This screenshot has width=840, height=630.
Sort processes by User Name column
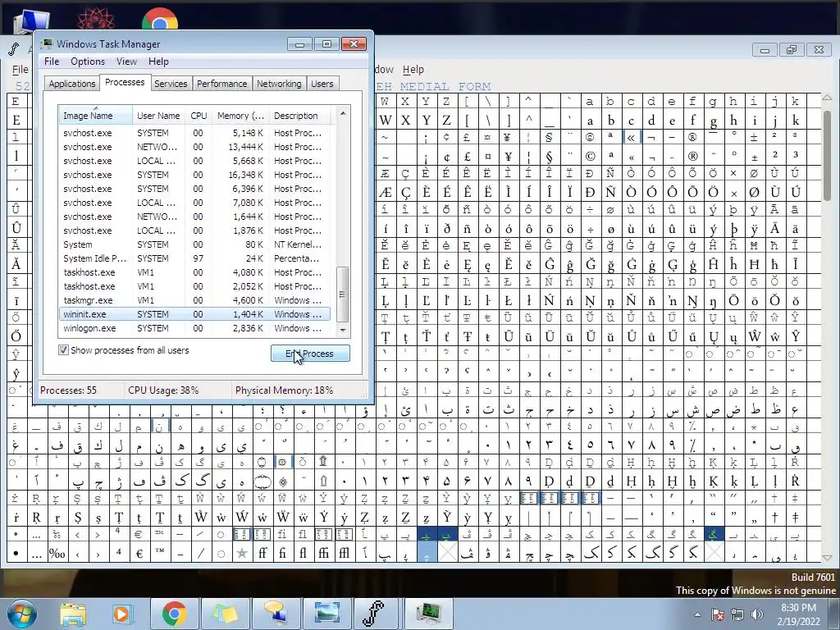click(x=158, y=115)
